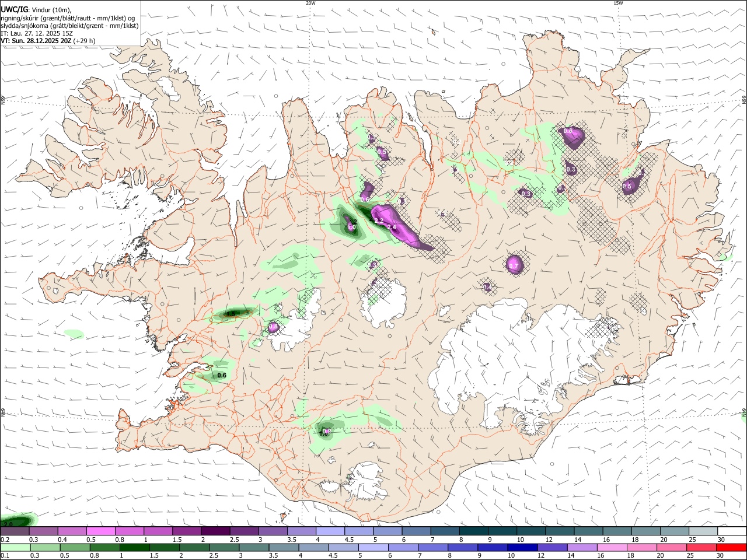
Task: Click the 'IT: Lau. 27. 12. 2025 15Z' line
Action: click(x=37, y=33)
